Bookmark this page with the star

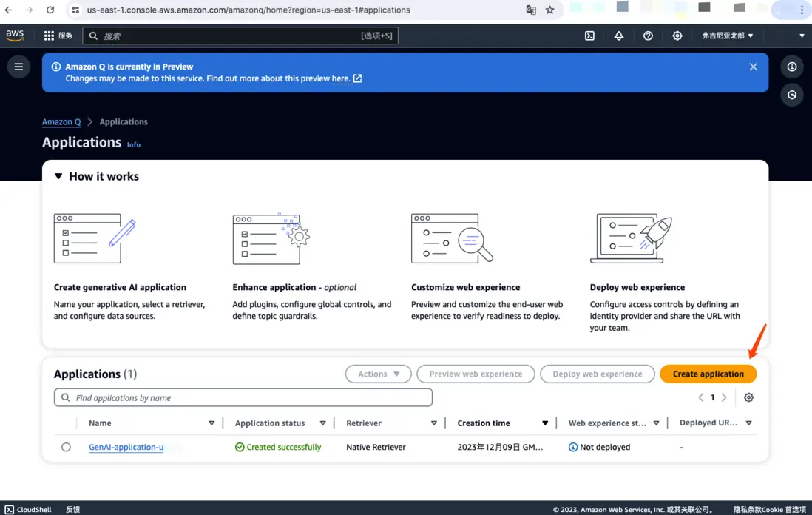coord(550,10)
